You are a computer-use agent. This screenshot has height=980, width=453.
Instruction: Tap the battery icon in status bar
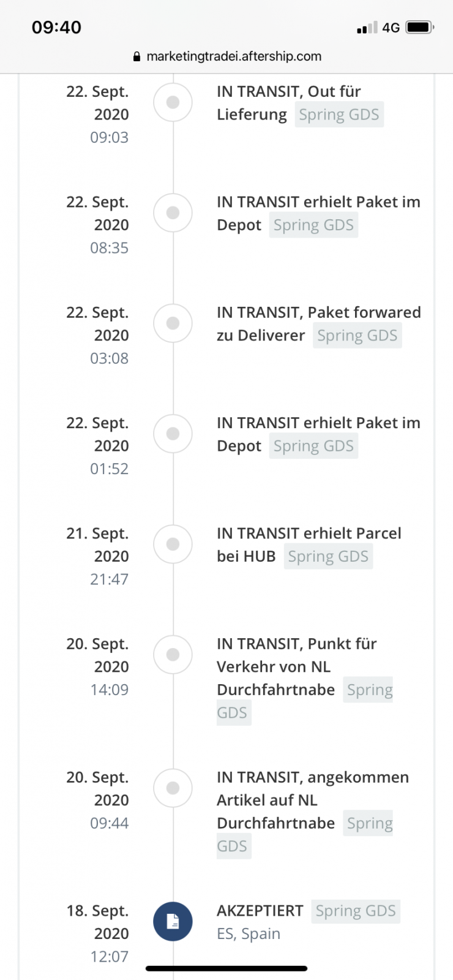tap(420, 28)
